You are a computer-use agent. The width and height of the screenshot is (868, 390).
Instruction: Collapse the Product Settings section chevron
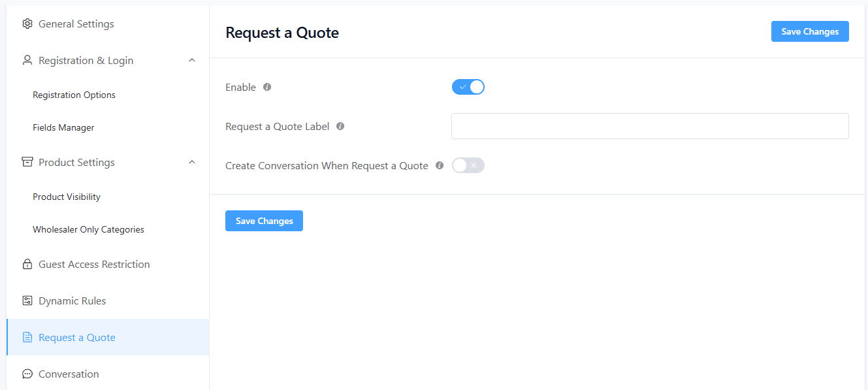coord(192,162)
